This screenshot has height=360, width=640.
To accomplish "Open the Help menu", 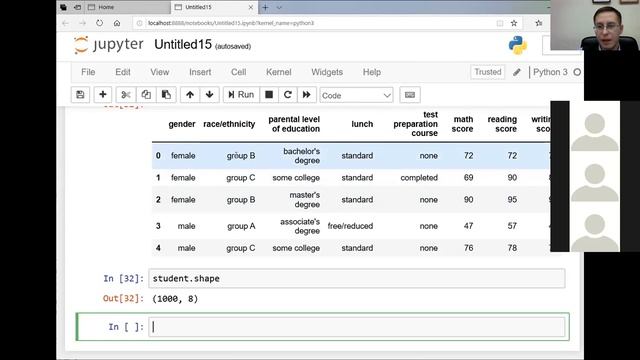I will coord(372,72).
